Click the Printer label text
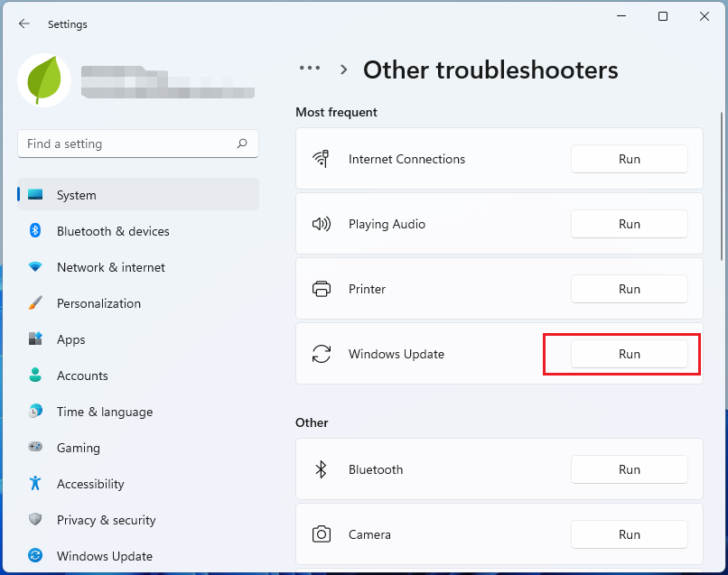 point(367,289)
